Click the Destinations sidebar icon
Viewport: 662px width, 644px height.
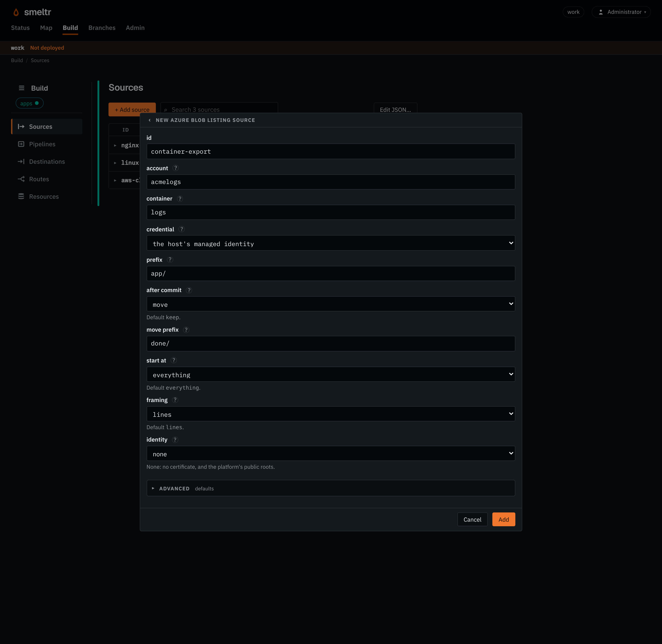[21, 162]
